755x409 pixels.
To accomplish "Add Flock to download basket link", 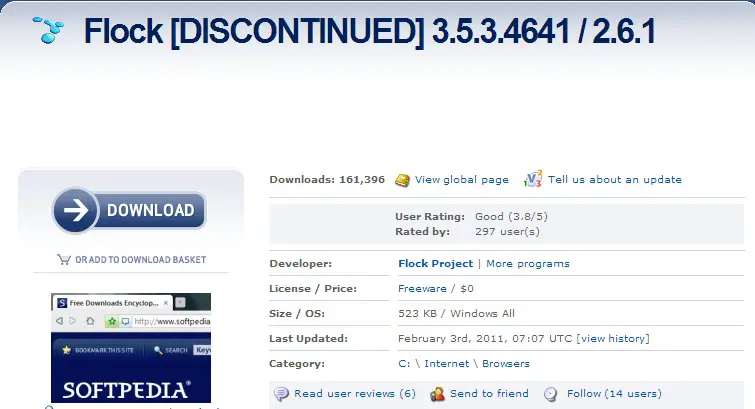I will click(x=140, y=260).
